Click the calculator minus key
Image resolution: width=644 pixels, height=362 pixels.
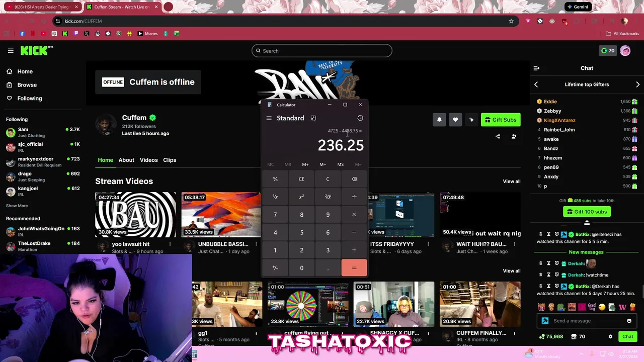coord(354,232)
